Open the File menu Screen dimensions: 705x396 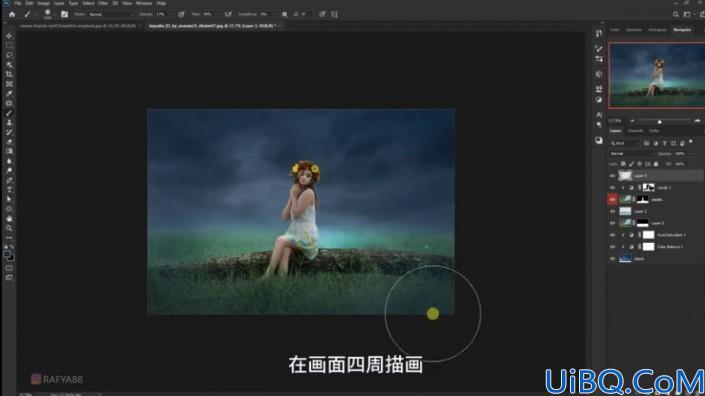(18, 3)
